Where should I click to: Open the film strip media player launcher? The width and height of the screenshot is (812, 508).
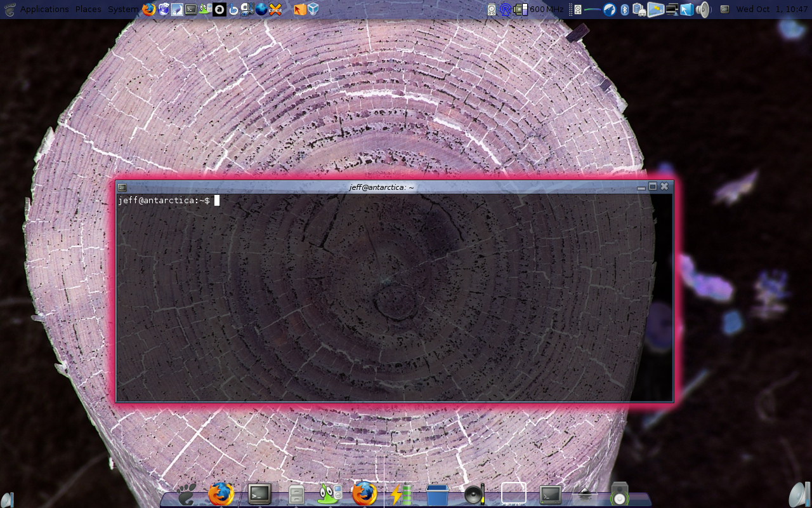(247, 10)
